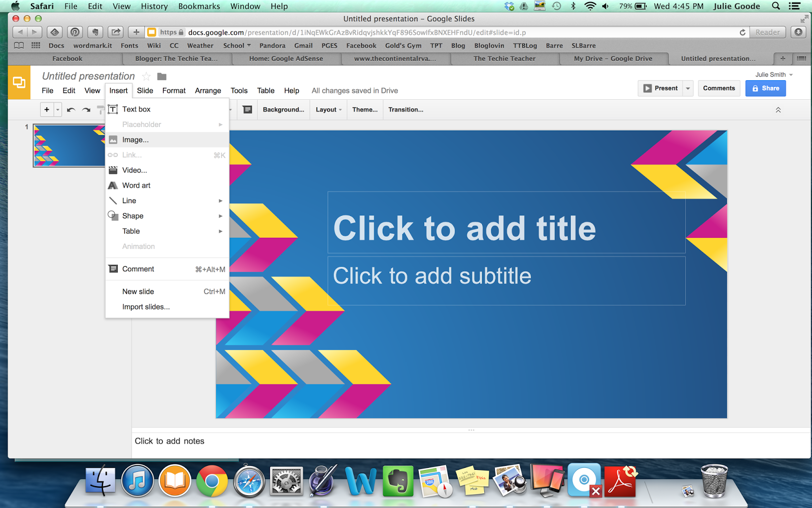Open the move-to-folder icon beside title

tap(162, 77)
